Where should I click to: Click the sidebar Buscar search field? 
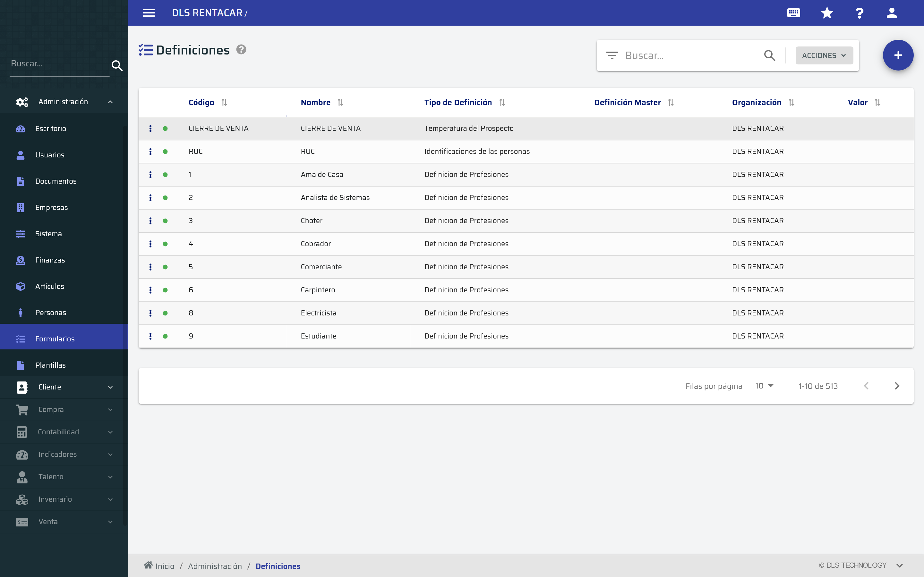[x=59, y=64]
